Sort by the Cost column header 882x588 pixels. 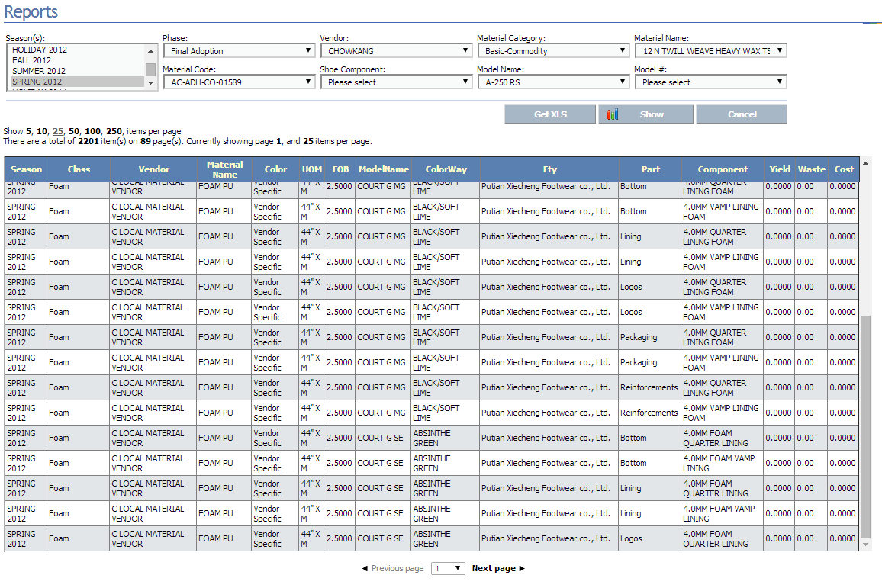click(844, 169)
